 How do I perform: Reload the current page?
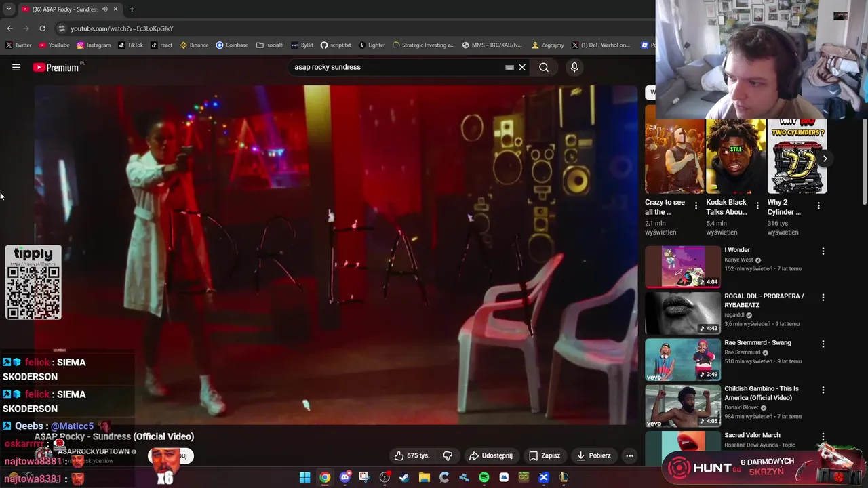coord(42,28)
